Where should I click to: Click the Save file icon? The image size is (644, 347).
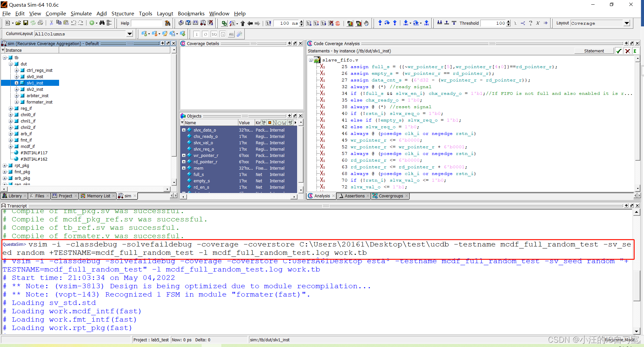[x=26, y=23]
